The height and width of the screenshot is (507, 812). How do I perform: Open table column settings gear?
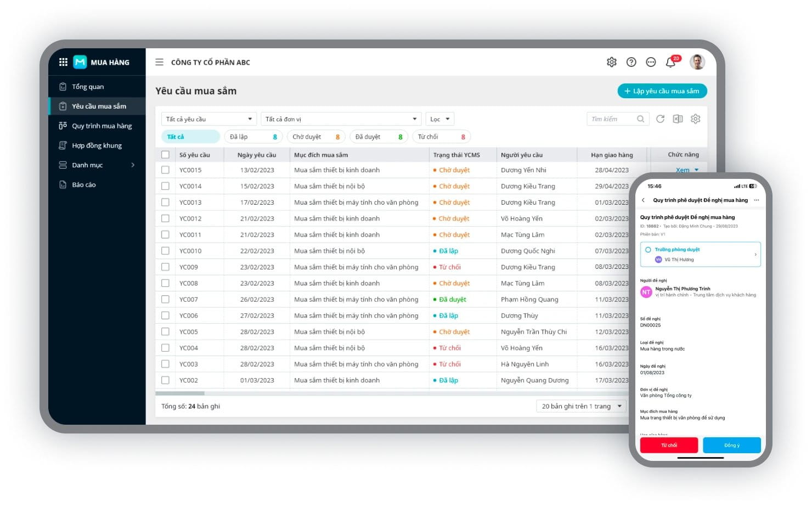point(696,119)
